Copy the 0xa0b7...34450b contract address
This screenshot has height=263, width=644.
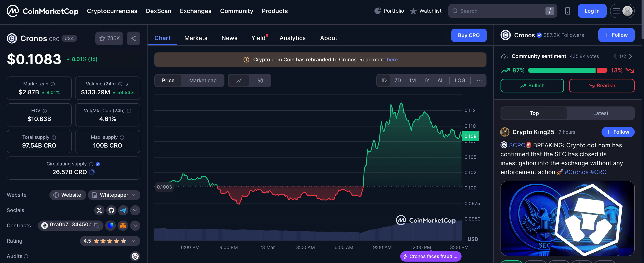(x=97, y=225)
